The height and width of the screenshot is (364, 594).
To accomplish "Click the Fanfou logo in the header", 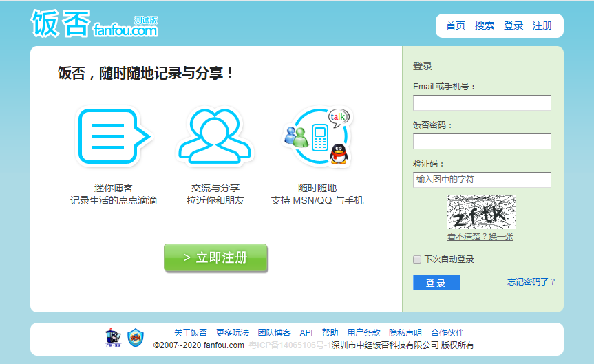I will [94, 24].
